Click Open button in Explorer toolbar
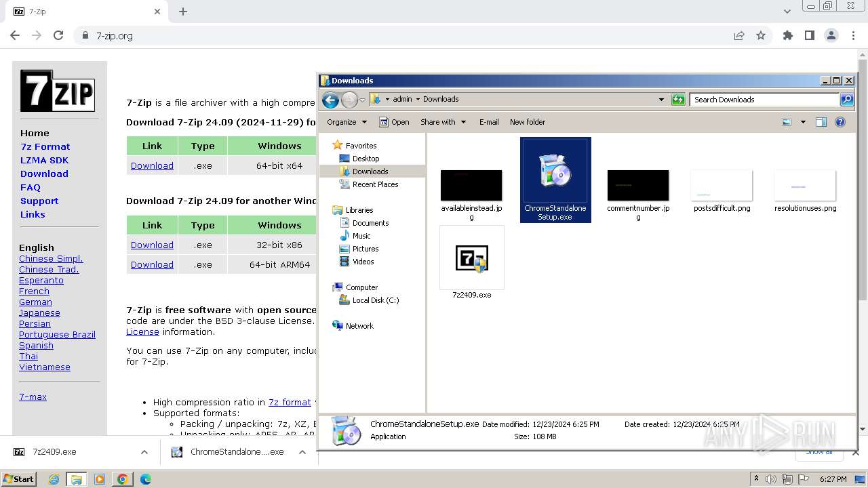The image size is (868, 488). [394, 122]
